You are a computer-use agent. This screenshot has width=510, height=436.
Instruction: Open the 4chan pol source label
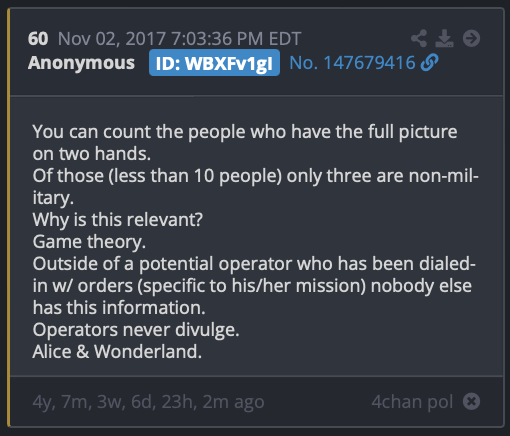click(412, 402)
